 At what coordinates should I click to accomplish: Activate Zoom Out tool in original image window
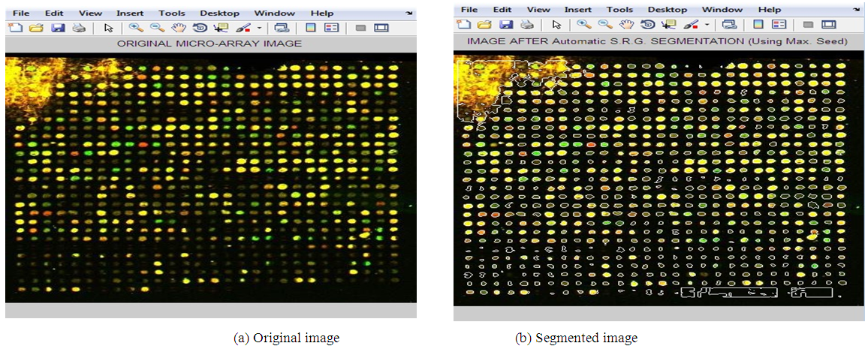point(157,28)
